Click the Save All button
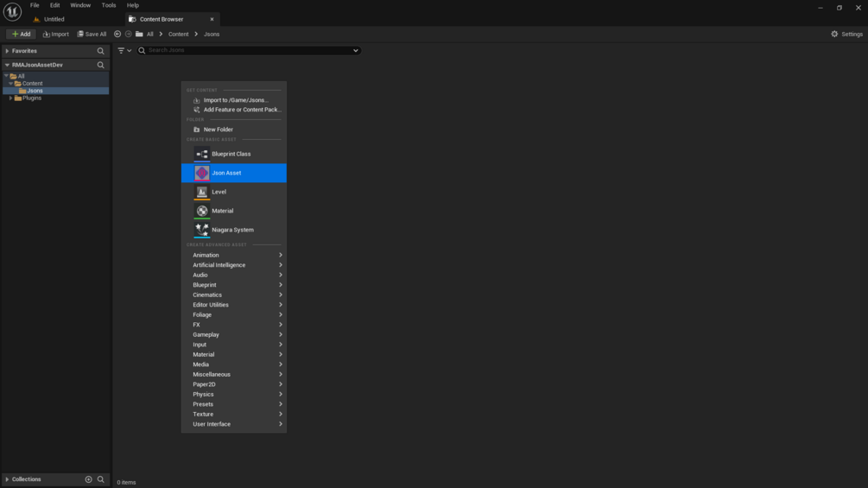Screen dimensions: 868x488 (x=92, y=35)
